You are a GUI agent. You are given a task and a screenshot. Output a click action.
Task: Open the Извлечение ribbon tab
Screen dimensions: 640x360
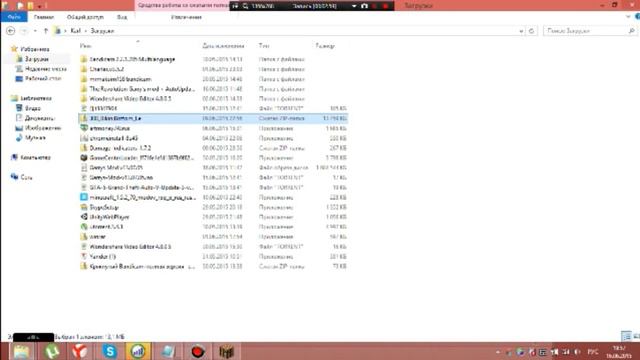[x=186, y=17]
